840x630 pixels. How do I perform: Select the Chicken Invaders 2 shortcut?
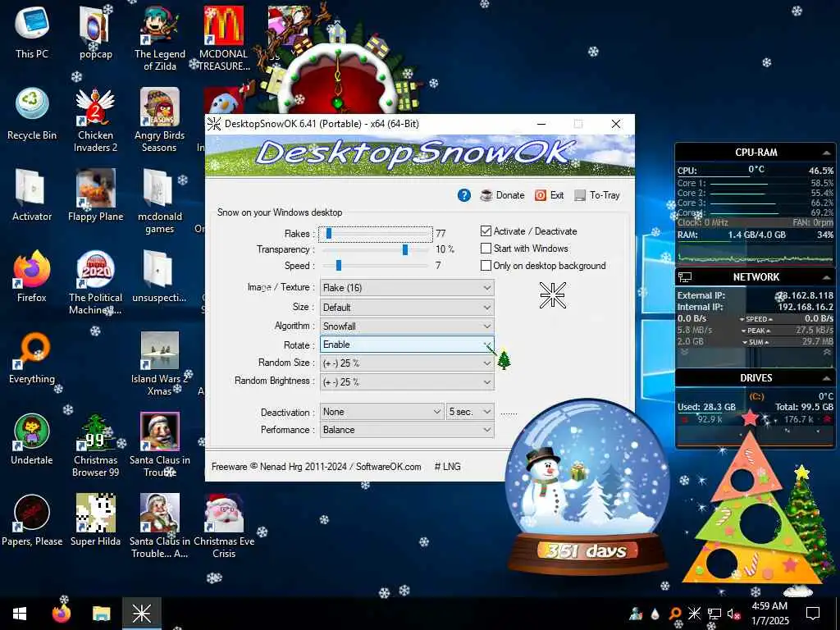(95, 120)
